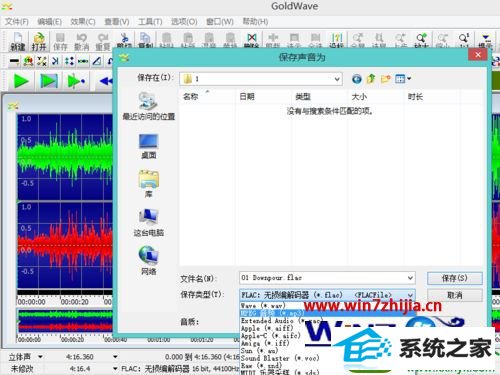
Task: Choose Sound Blaster (*.voc) from the type list
Action: coord(280,358)
